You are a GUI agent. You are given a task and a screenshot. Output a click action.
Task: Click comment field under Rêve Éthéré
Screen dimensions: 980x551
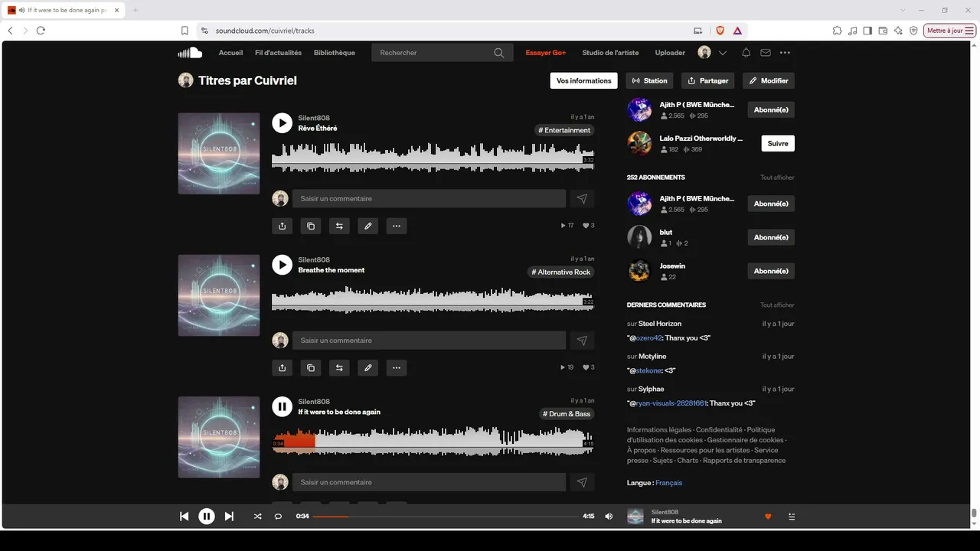(x=429, y=199)
